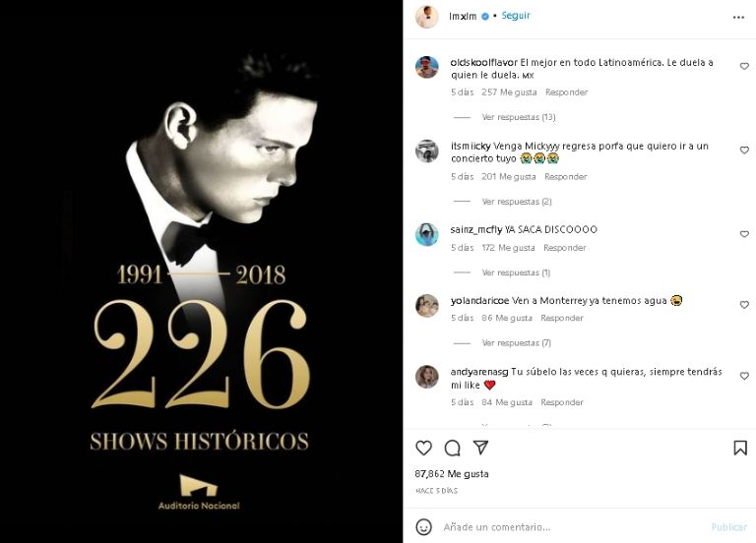756x543 pixels.
Task: Reply to sainz_mcfly's comment via Responder
Action: (x=565, y=248)
